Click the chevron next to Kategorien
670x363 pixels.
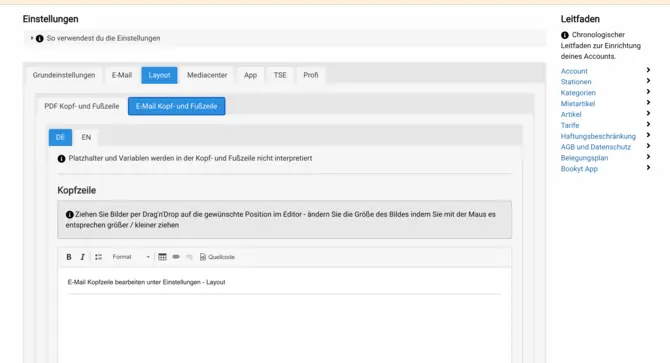[648, 92]
